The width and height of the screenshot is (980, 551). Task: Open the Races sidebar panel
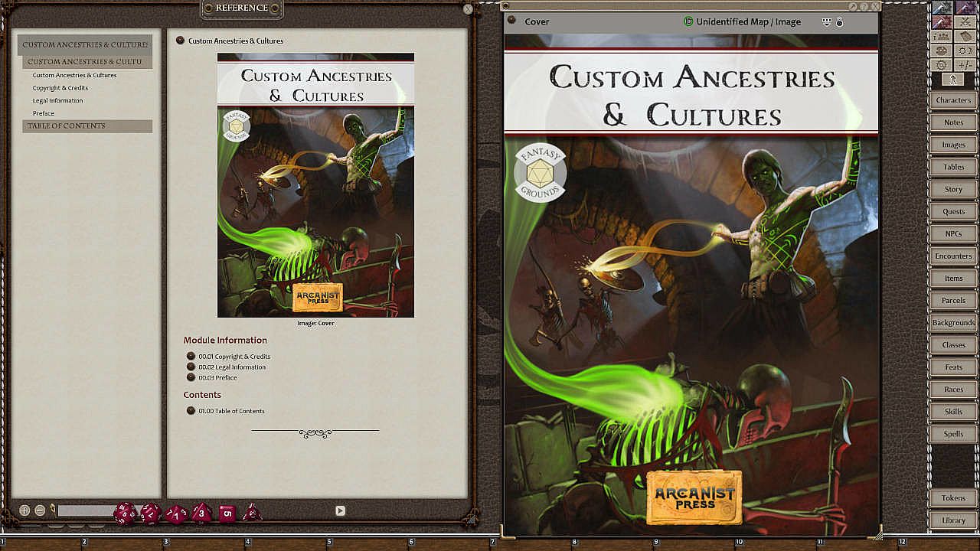953,389
